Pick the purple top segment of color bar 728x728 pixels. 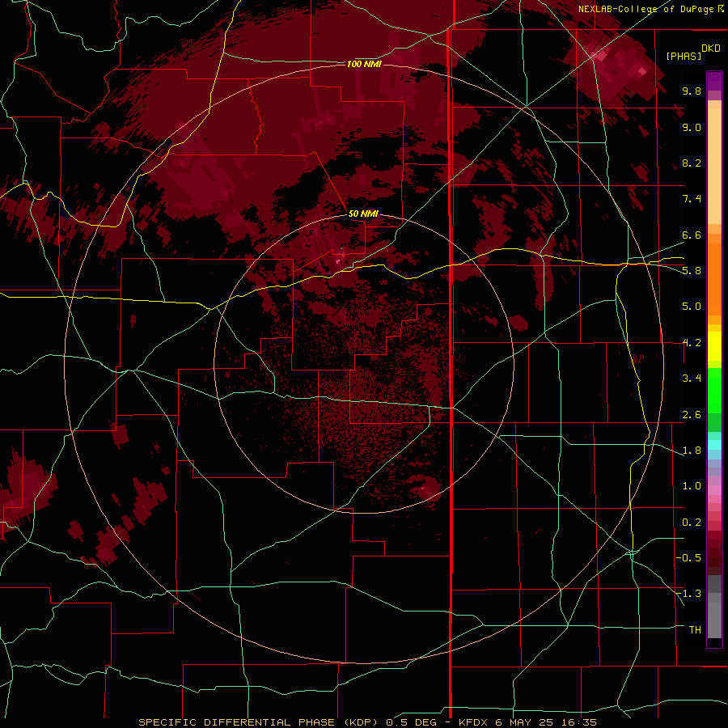[x=714, y=81]
